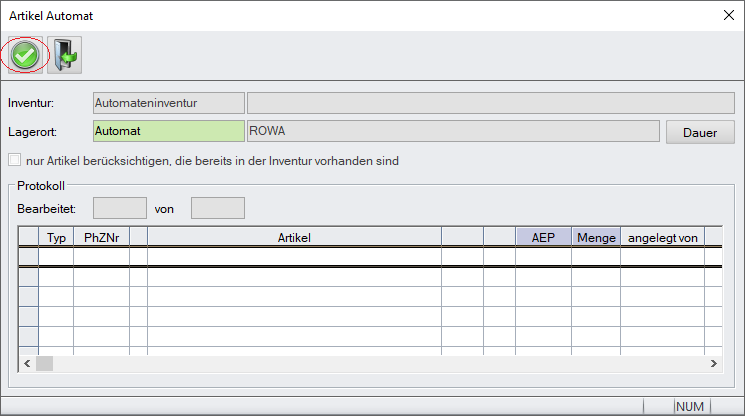Click the 'von' total field
The image size is (745, 416).
pos(217,209)
